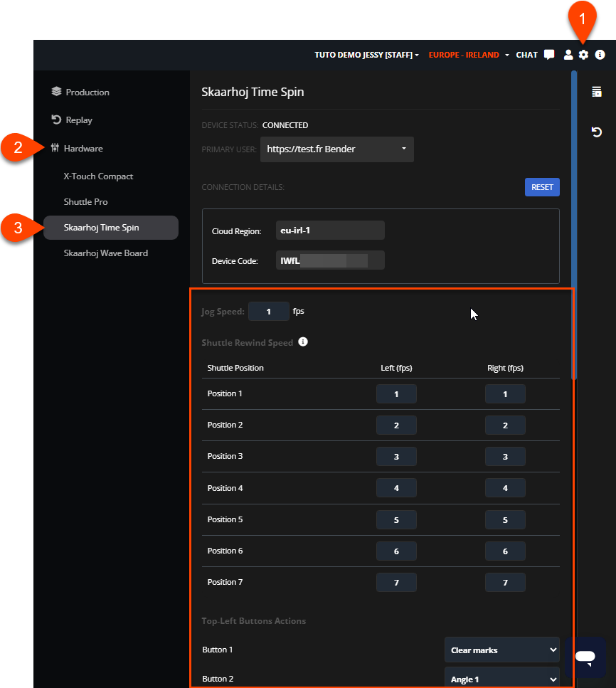The width and height of the screenshot is (616, 688).
Task: Select Replay in the sidebar
Action: [x=78, y=120]
